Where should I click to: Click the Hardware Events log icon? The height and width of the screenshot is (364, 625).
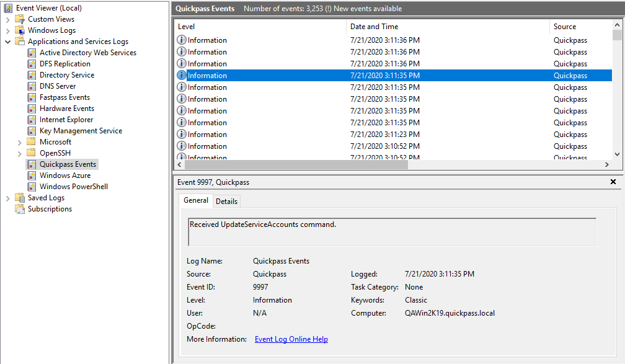[x=32, y=109]
